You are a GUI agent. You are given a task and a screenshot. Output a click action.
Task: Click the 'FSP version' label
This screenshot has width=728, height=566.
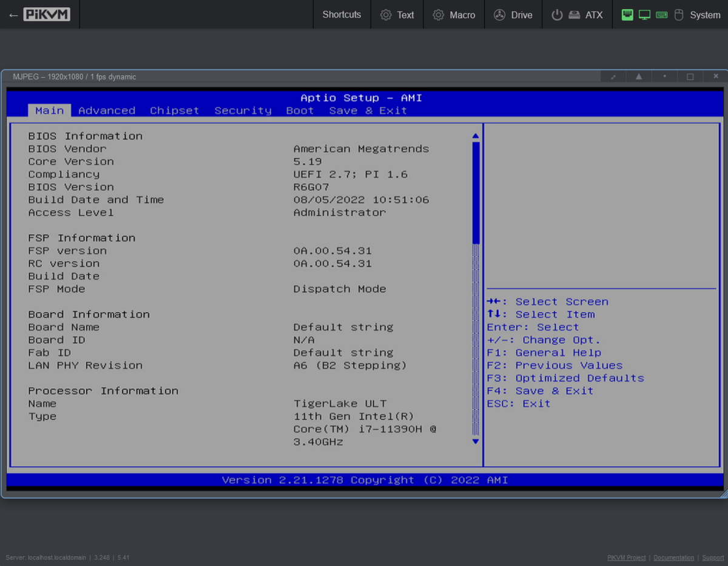67,251
